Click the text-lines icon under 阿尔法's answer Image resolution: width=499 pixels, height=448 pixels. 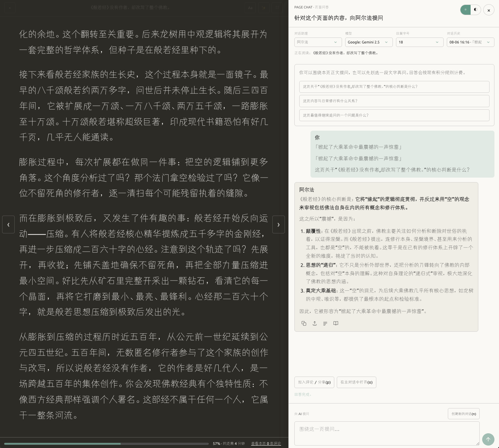[325, 323]
